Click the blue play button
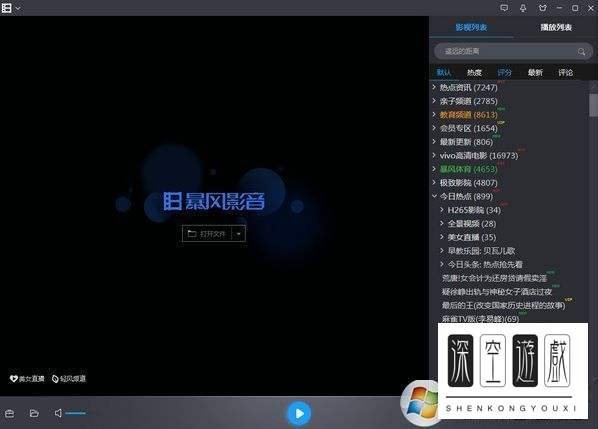598x429 pixels. tap(299, 413)
